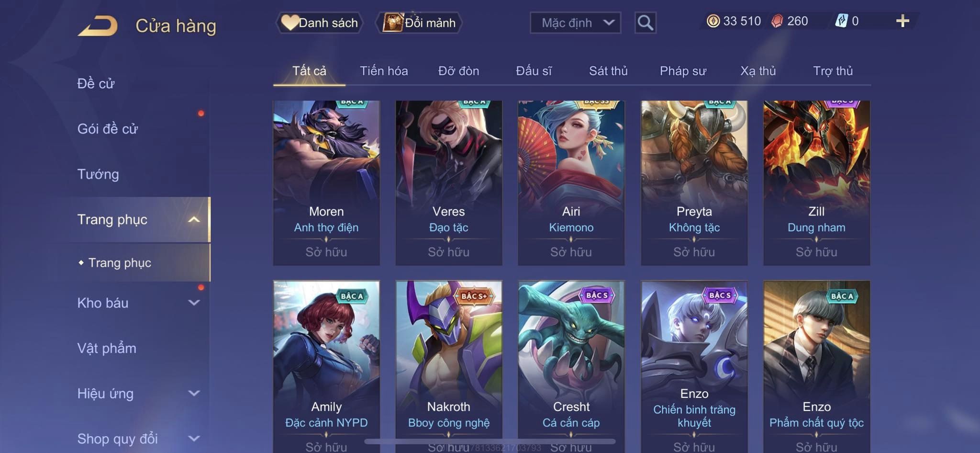The width and height of the screenshot is (980, 453).
Task: Switch to the Sát thủ tab
Action: click(608, 71)
